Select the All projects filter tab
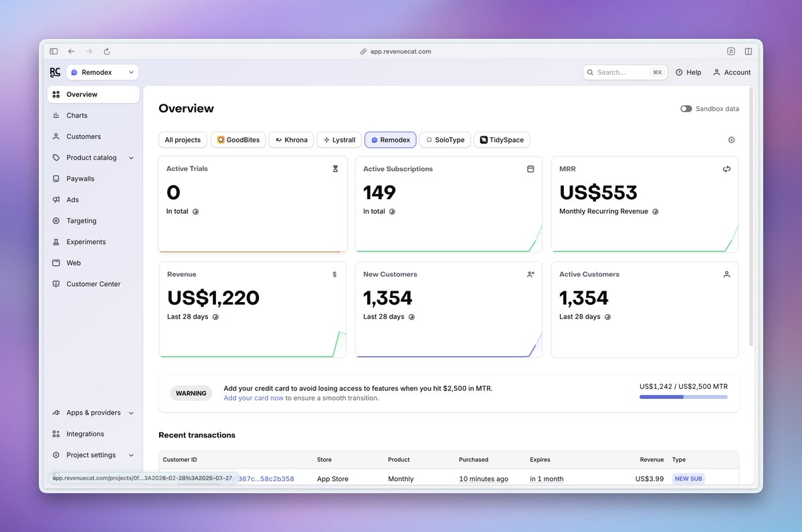This screenshot has height=532, width=802. (183, 140)
